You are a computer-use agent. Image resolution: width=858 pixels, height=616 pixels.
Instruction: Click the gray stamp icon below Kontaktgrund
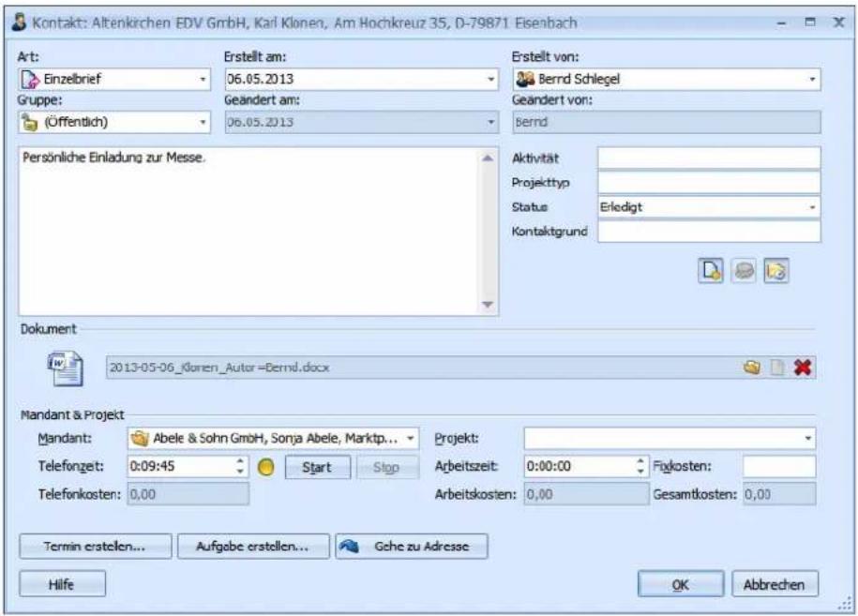[x=744, y=270]
